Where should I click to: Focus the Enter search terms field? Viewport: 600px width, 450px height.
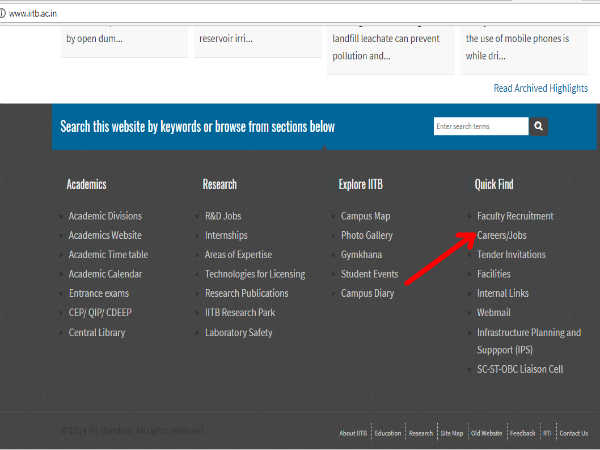481,126
